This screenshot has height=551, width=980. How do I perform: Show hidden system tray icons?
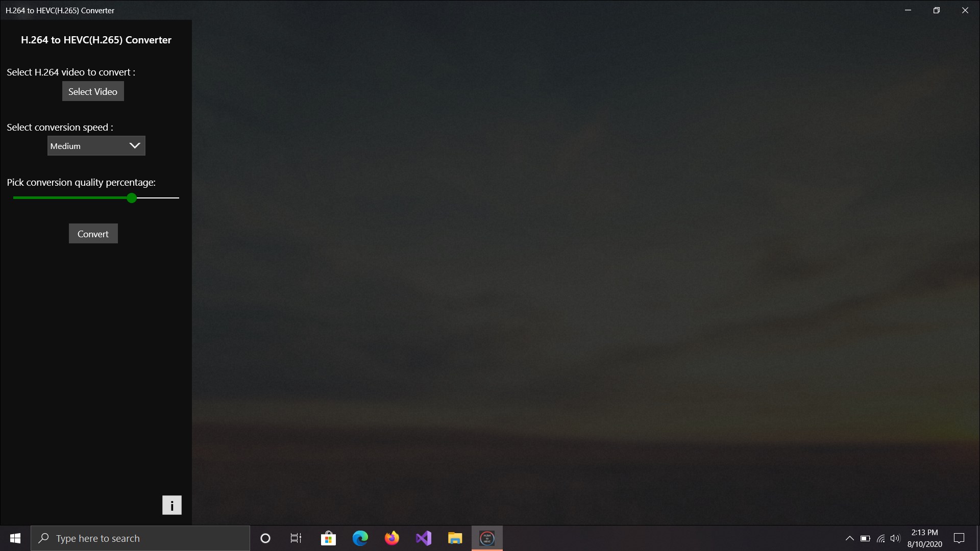click(850, 538)
